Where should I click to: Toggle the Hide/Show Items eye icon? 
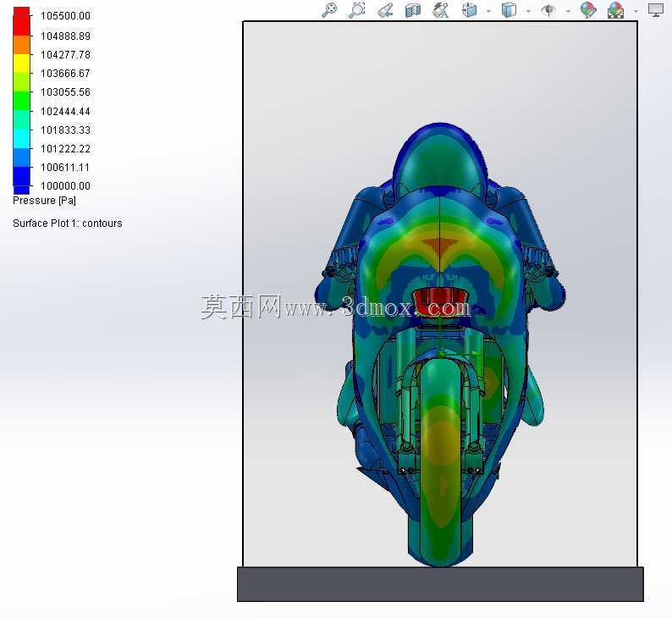click(548, 10)
